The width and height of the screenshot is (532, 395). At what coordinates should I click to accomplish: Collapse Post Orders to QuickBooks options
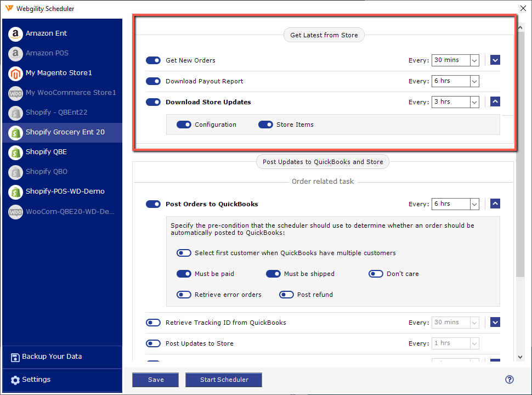pyautogui.click(x=495, y=204)
